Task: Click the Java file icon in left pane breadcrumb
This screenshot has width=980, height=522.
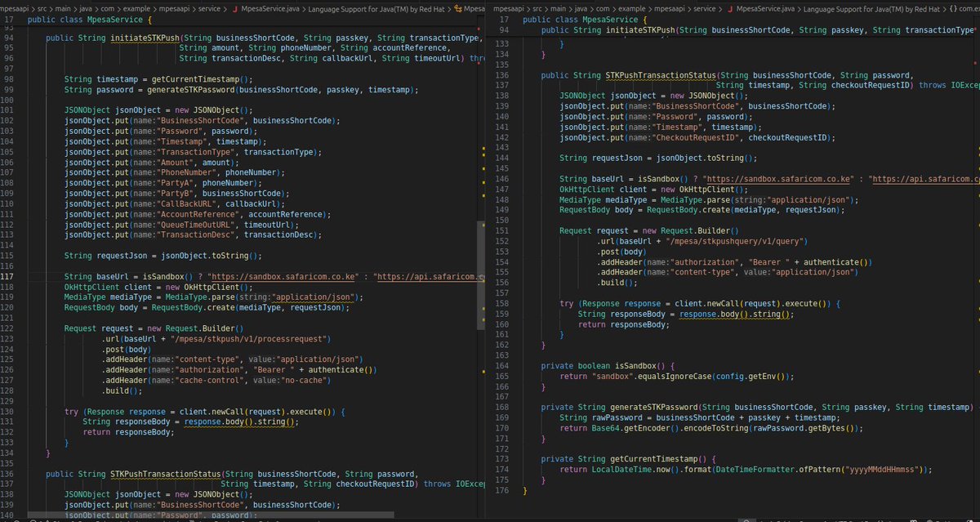Action: 236,7
